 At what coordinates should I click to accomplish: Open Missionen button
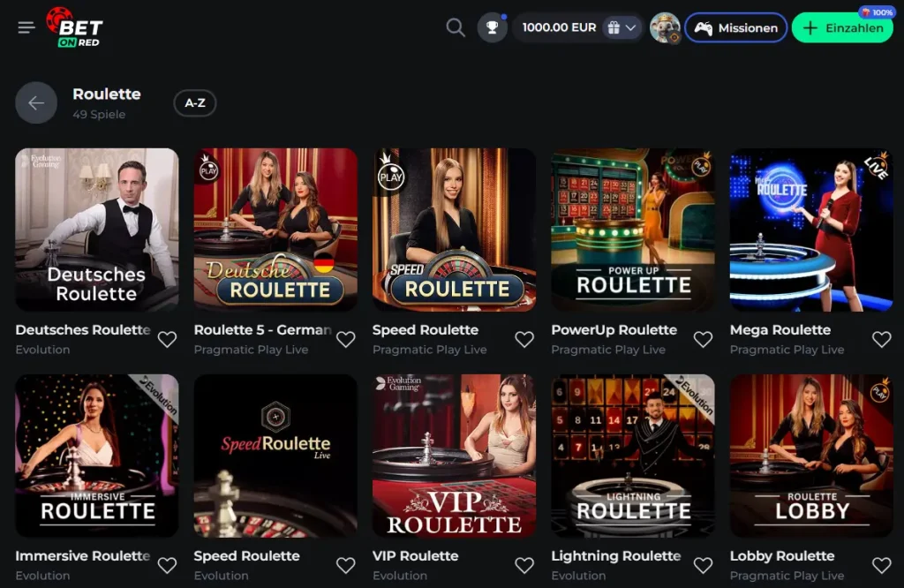[735, 27]
